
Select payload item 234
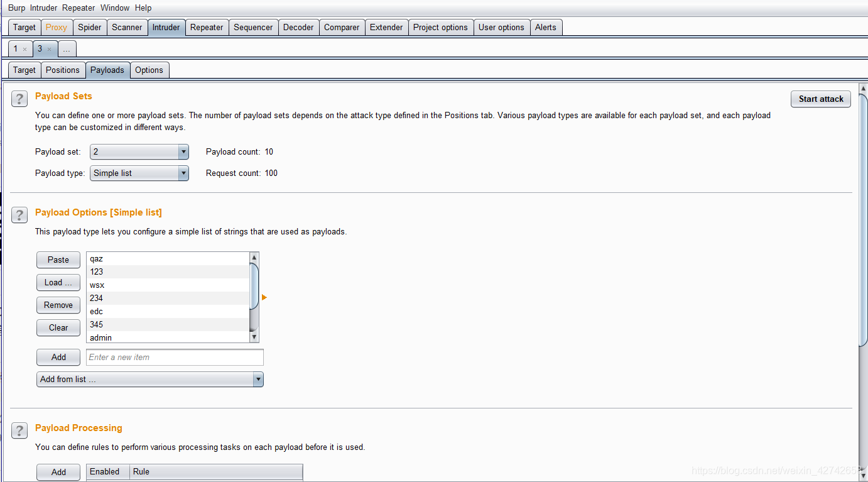tap(168, 298)
